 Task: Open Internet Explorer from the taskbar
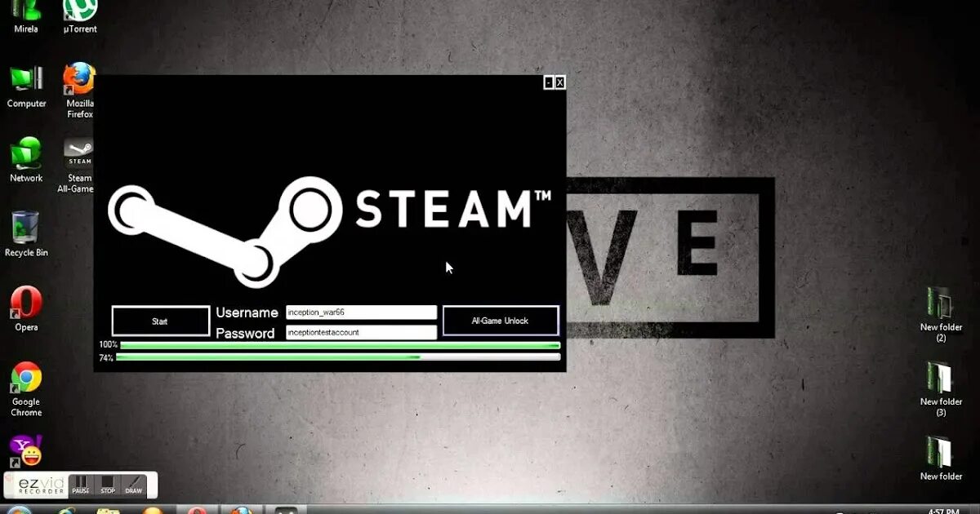click(65, 510)
